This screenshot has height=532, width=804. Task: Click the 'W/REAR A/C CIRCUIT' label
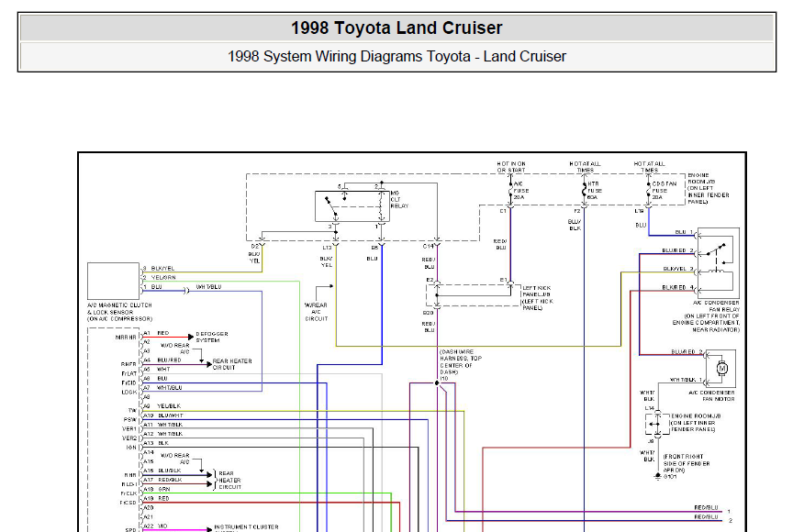[316, 312]
